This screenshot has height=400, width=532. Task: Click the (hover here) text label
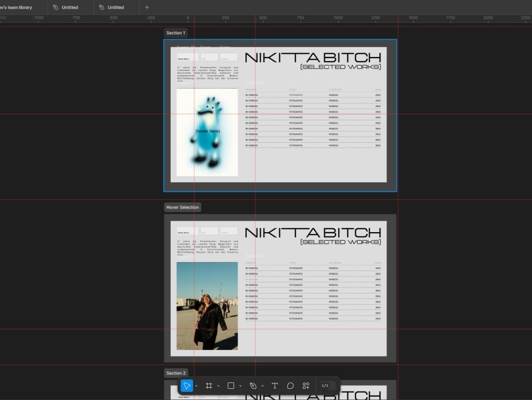[207, 131]
